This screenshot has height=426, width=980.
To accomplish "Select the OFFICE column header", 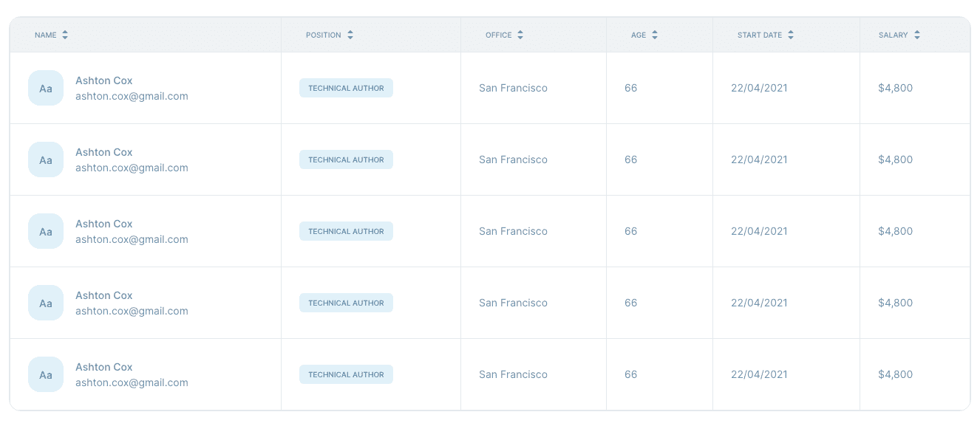I will [x=503, y=35].
